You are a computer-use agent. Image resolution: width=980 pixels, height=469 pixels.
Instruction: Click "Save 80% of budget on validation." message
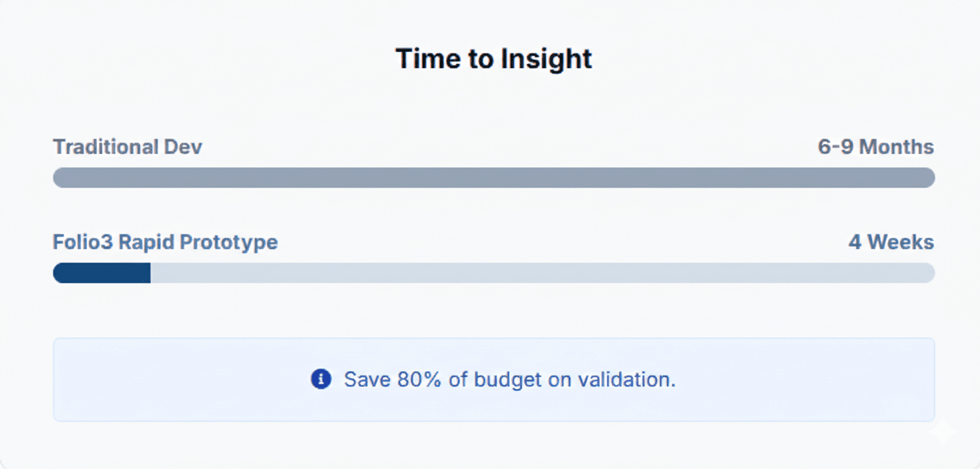pos(509,380)
